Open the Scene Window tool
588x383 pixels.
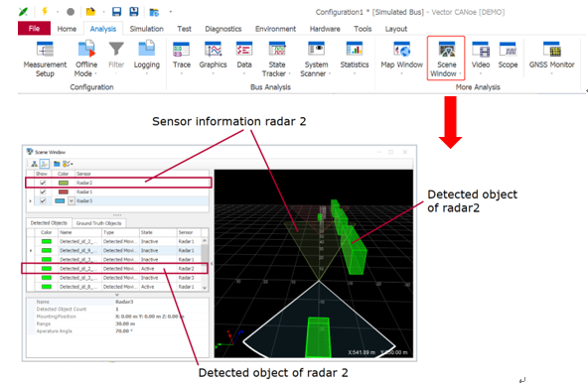click(446, 59)
